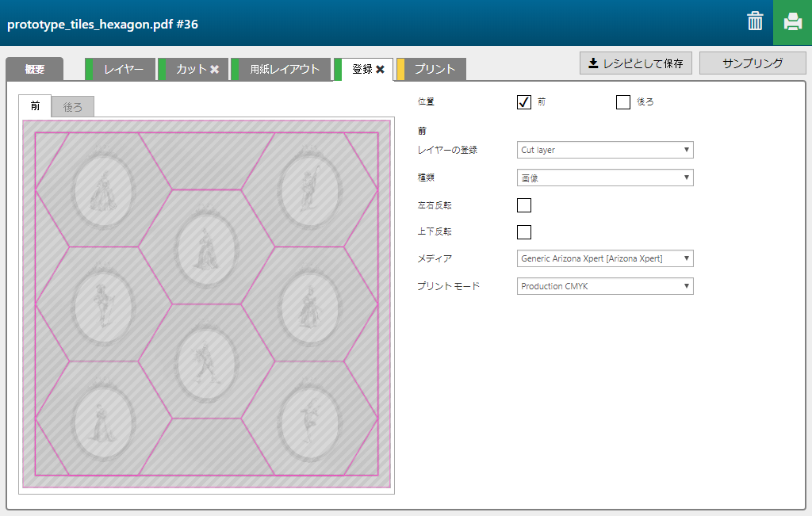Open the 概要 tab
Screen dimensions: 812x516
35,69
